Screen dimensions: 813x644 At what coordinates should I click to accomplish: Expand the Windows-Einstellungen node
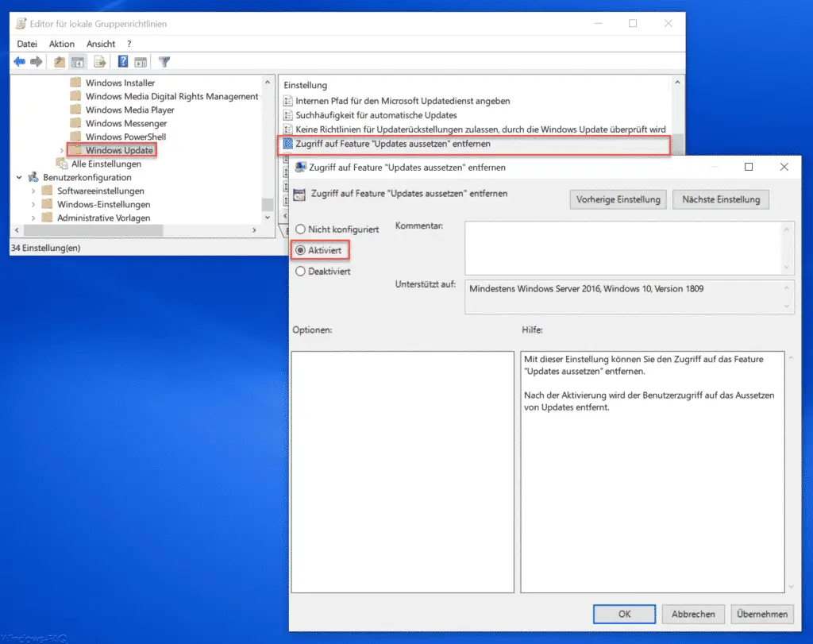(33, 204)
